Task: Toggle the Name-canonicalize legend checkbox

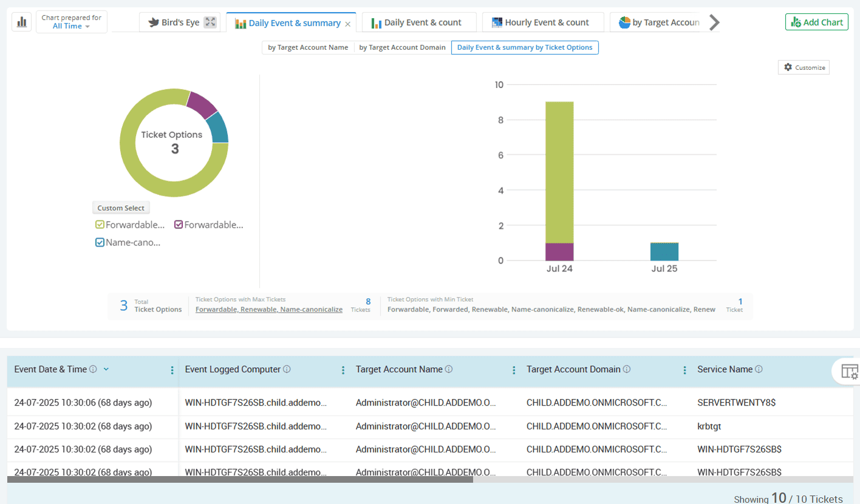Action: tap(100, 242)
